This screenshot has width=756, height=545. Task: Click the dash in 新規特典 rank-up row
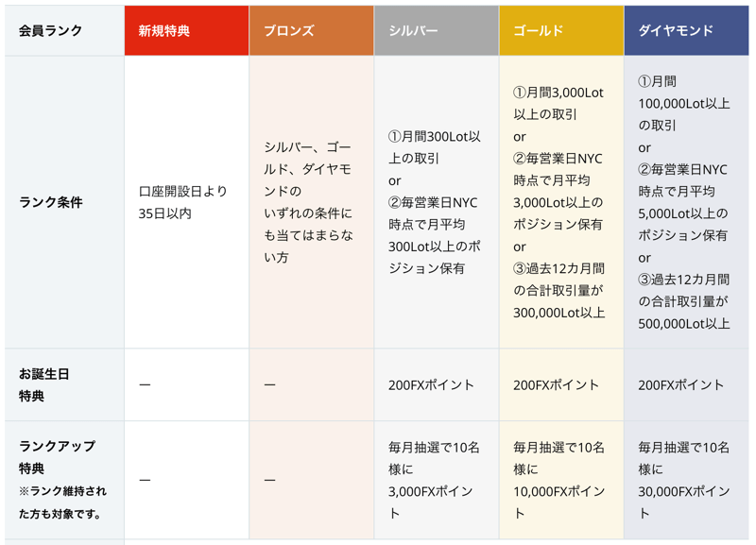145,481
